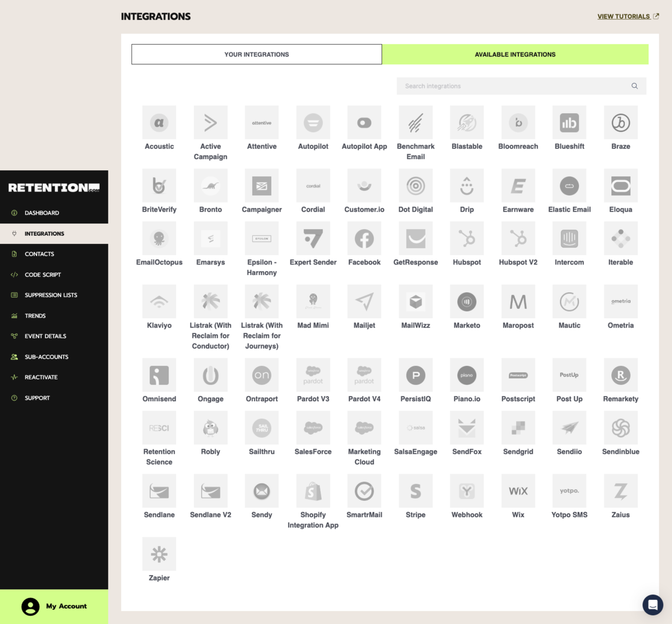Open the Yotpo SMS integration icon

point(569,491)
